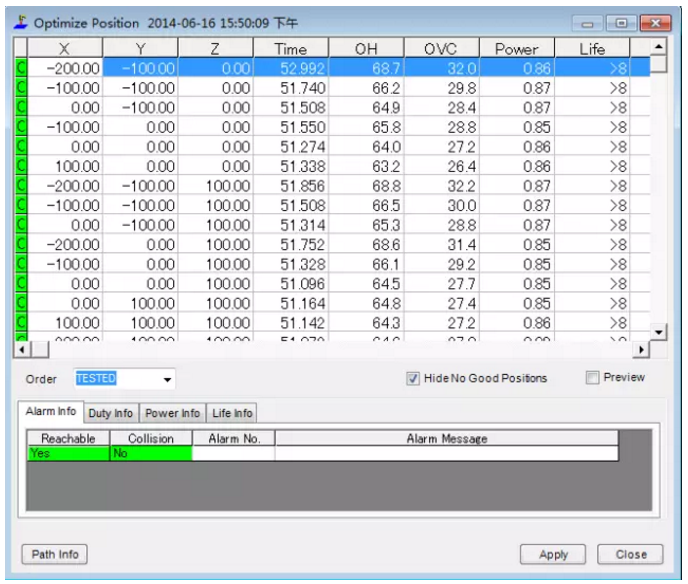Viewport: 688px width, 584px height.
Task: Sort by the Life column header
Action: pos(592,48)
